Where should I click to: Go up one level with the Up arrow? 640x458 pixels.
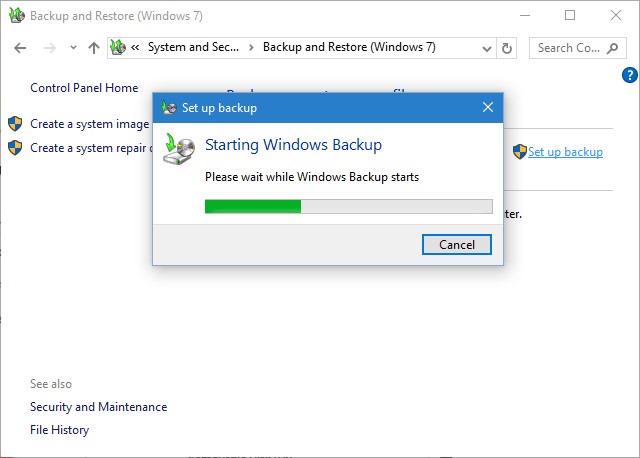[94, 48]
